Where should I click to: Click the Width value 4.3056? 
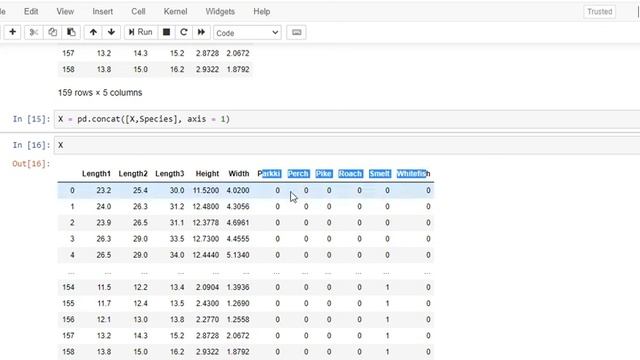(x=238, y=207)
